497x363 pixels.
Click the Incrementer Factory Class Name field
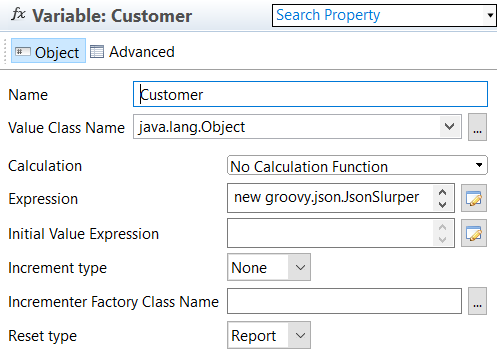[344, 301]
